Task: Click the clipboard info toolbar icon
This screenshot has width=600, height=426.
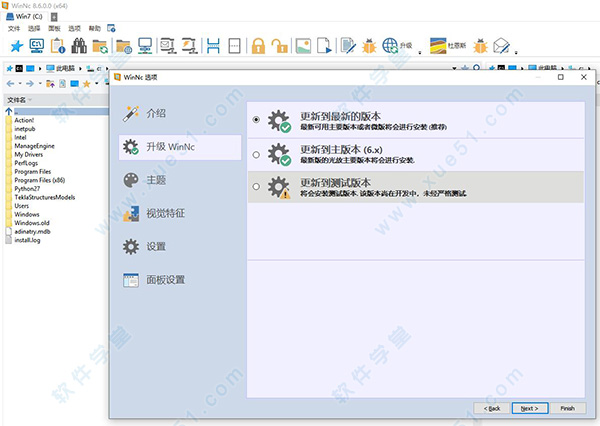Action: coord(58,46)
